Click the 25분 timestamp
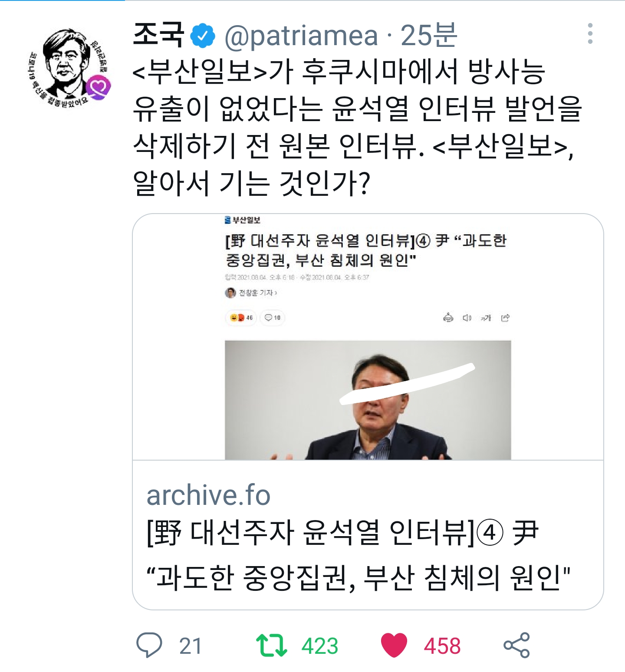 (428, 35)
